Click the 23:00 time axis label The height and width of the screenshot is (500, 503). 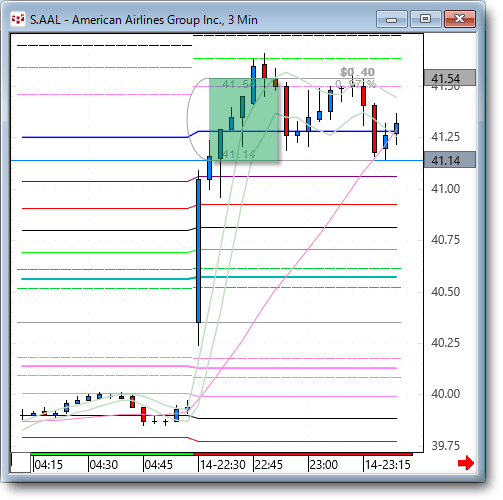coord(324,464)
